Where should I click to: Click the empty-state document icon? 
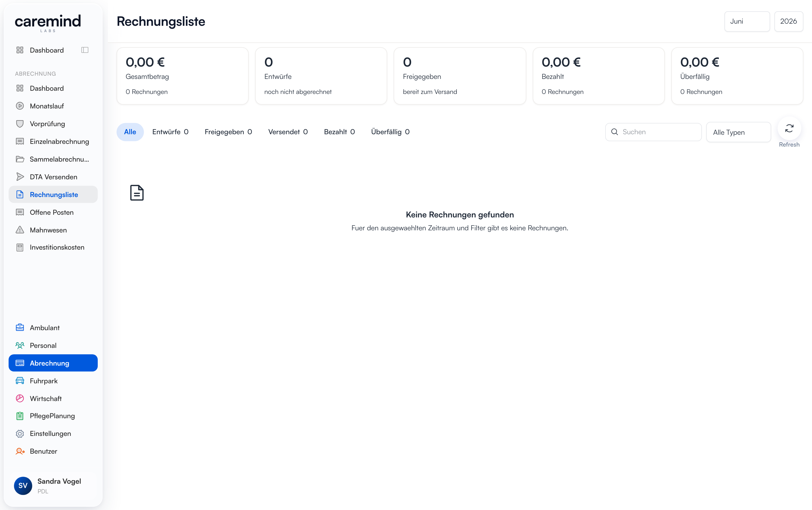137,192
